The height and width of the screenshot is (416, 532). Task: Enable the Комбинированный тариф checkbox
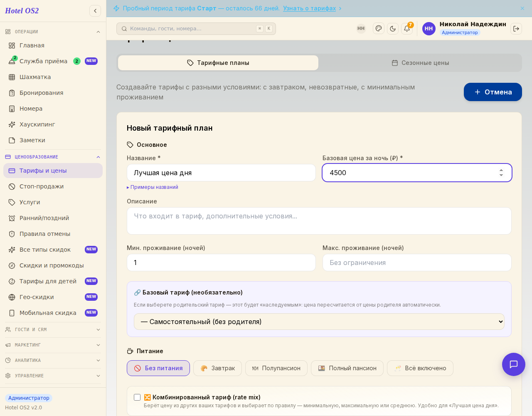coord(137,397)
